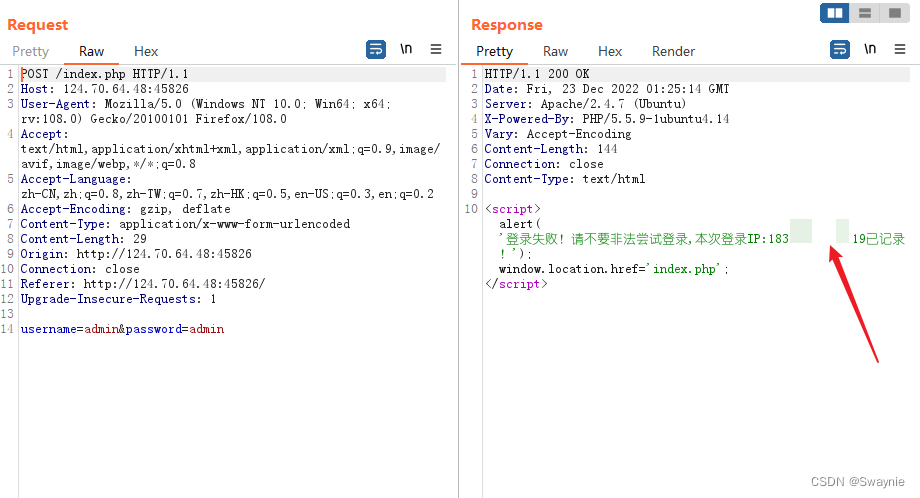The width and height of the screenshot is (920, 498).
Task: Click the Content-Type: text/html header
Action: point(564,179)
